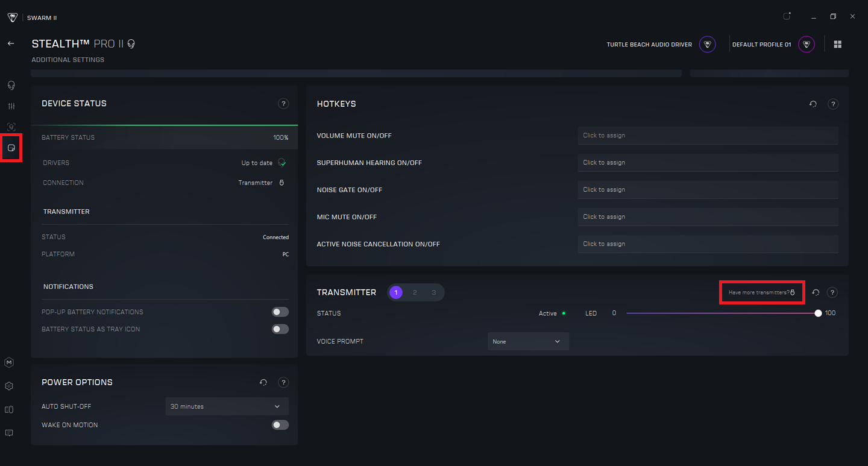The height and width of the screenshot is (466, 868).
Task: Open the Auto Shut-Off dropdown
Action: tap(227, 406)
